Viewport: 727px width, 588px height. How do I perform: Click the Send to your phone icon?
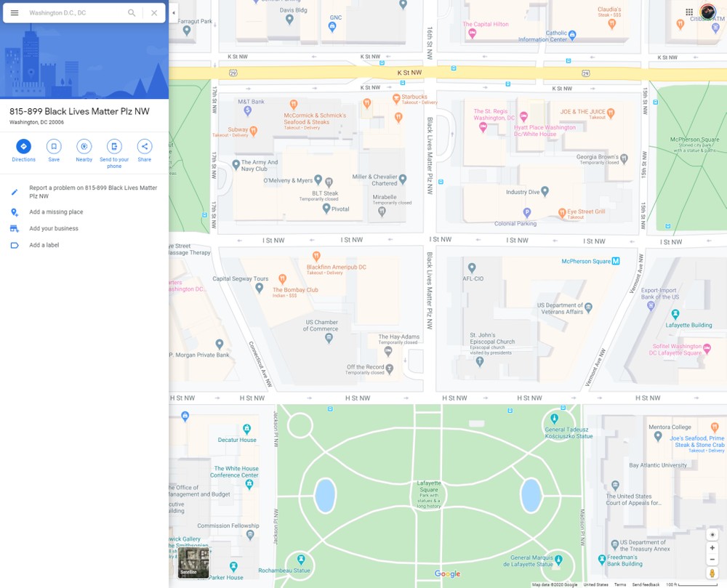[x=114, y=147]
